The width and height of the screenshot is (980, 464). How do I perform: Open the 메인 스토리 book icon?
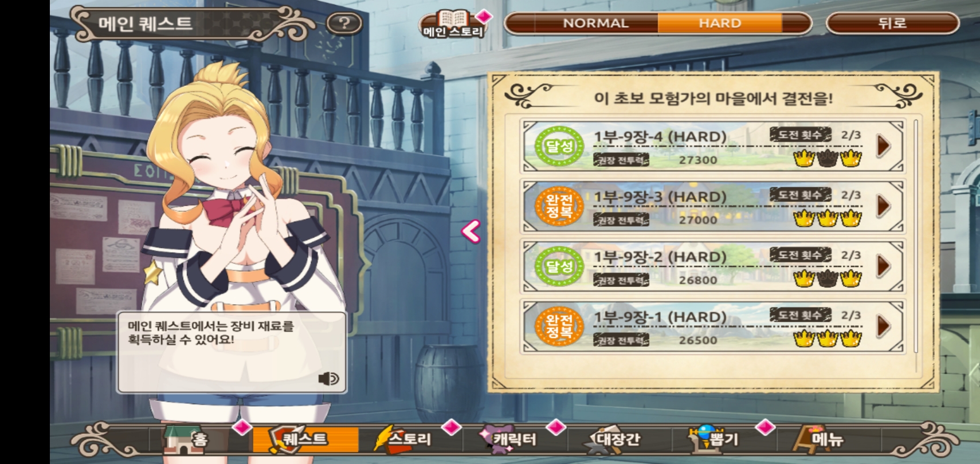coord(453,24)
